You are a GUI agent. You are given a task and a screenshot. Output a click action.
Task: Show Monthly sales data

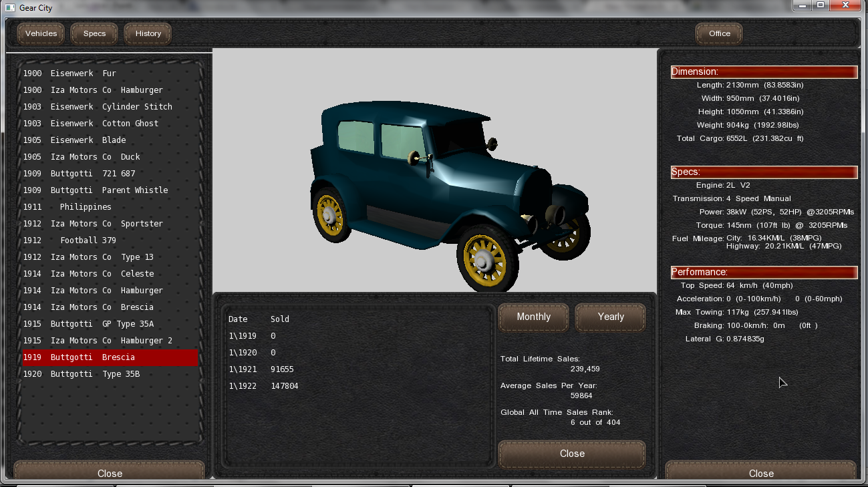point(533,317)
